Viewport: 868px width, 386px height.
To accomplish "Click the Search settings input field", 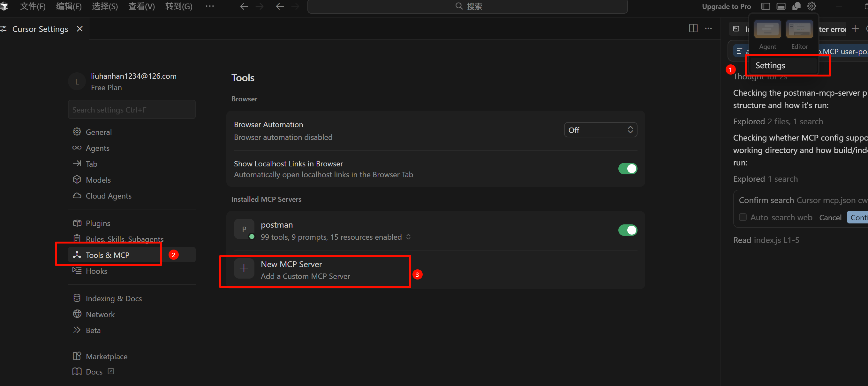I will pyautogui.click(x=132, y=110).
